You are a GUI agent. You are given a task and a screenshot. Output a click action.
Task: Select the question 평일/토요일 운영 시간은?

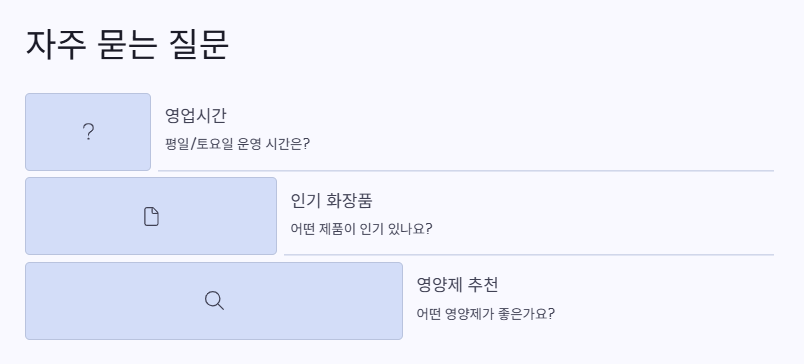237,144
